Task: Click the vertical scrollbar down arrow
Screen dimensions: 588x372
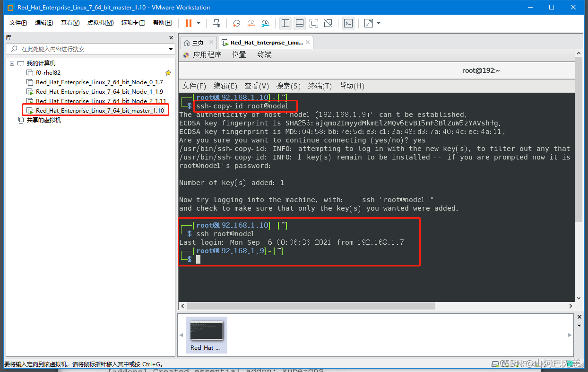Action: 579,298
